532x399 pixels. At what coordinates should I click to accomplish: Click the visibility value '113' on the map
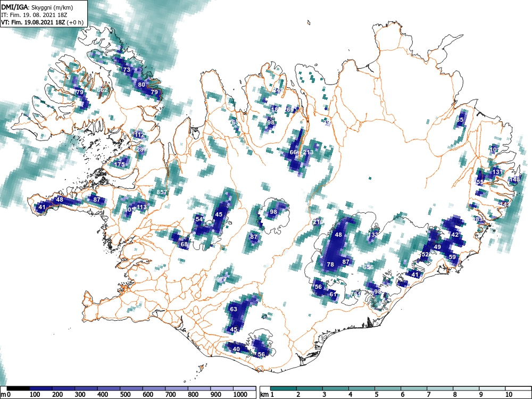point(142,207)
